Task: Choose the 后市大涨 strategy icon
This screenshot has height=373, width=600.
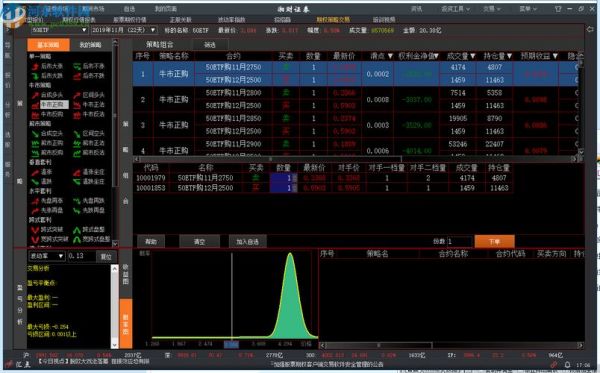Action: click(x=35, y=66)
